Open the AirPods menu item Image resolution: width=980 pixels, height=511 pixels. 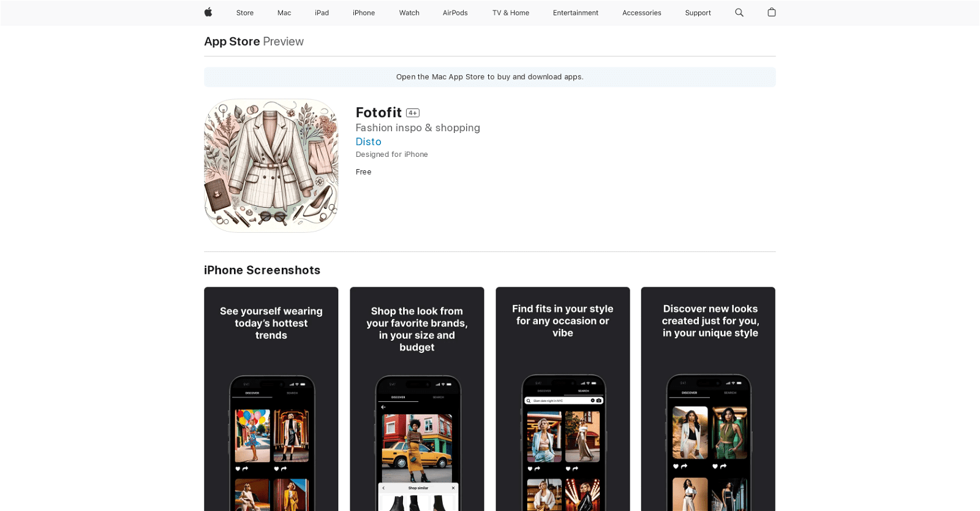pos(455,13)
